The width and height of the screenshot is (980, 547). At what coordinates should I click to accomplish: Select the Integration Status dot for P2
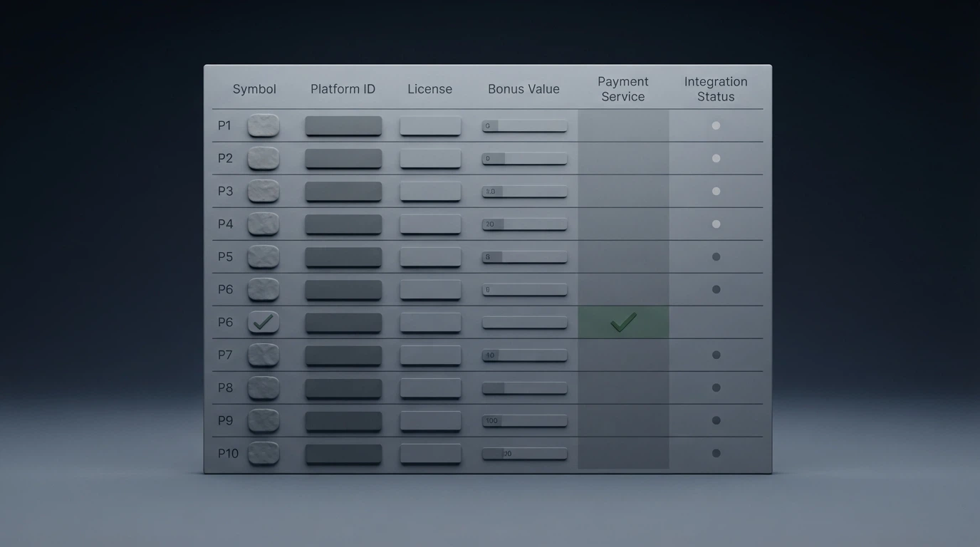click(716, 158)
